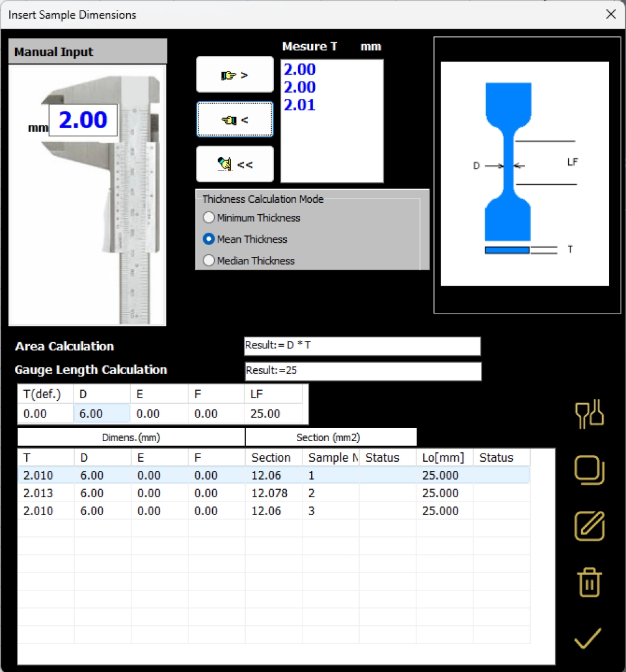Click the 2.01 entry in Mesure T list

[300, 105]
